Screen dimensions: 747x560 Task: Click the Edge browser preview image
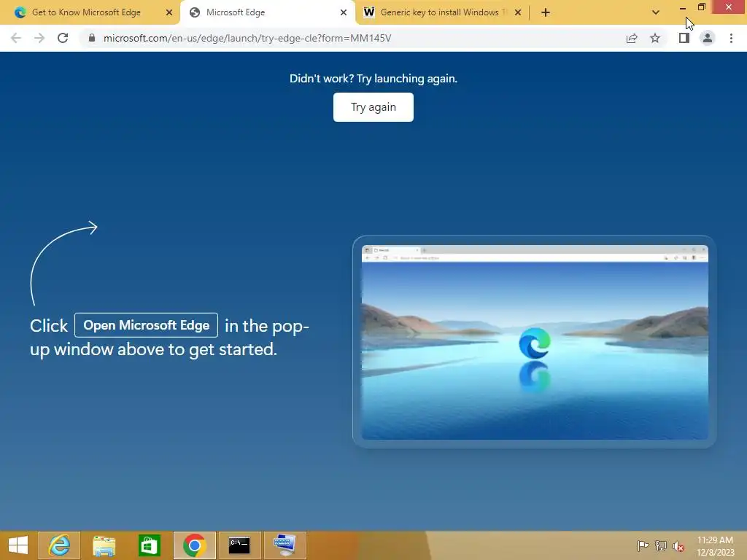535,342
